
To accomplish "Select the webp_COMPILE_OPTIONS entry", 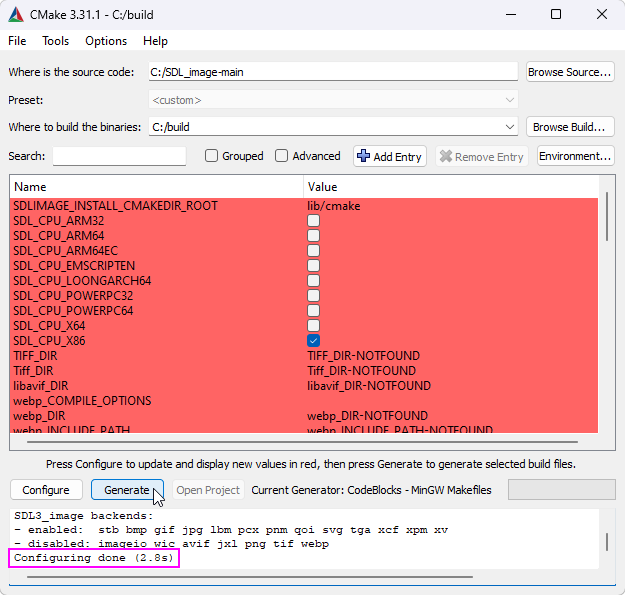I will pyautogui.click(x=82, y=401).
